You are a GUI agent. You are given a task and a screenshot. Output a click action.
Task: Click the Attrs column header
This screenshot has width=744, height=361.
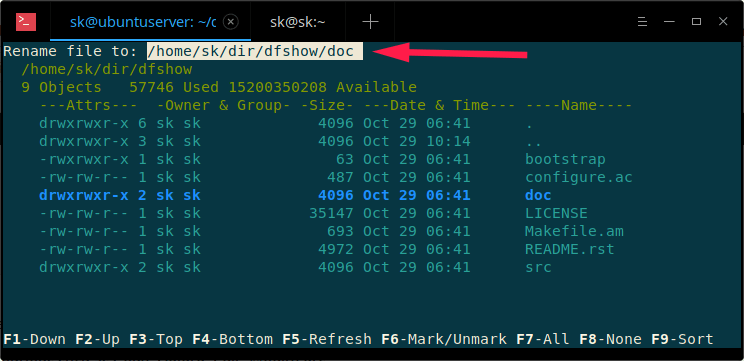point(88,105)
